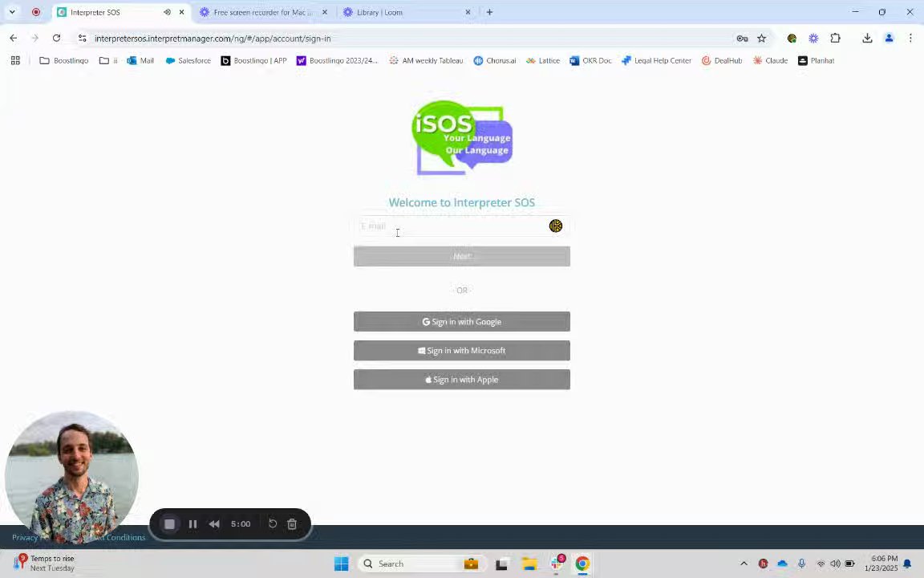Open the Extensions puzzle menu
The width and height of the screenshot is (924, 578).
835,39
